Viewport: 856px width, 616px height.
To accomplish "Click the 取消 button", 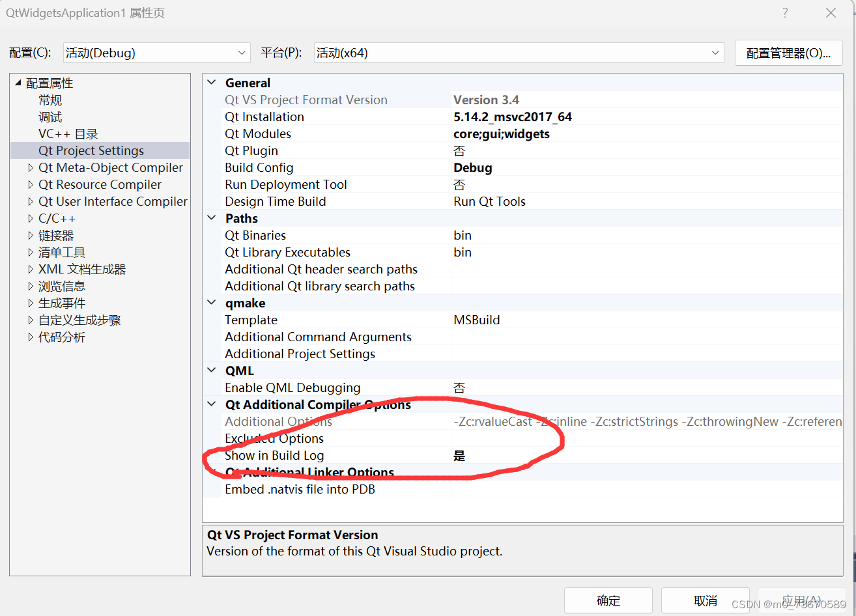I will pos(705,600).
